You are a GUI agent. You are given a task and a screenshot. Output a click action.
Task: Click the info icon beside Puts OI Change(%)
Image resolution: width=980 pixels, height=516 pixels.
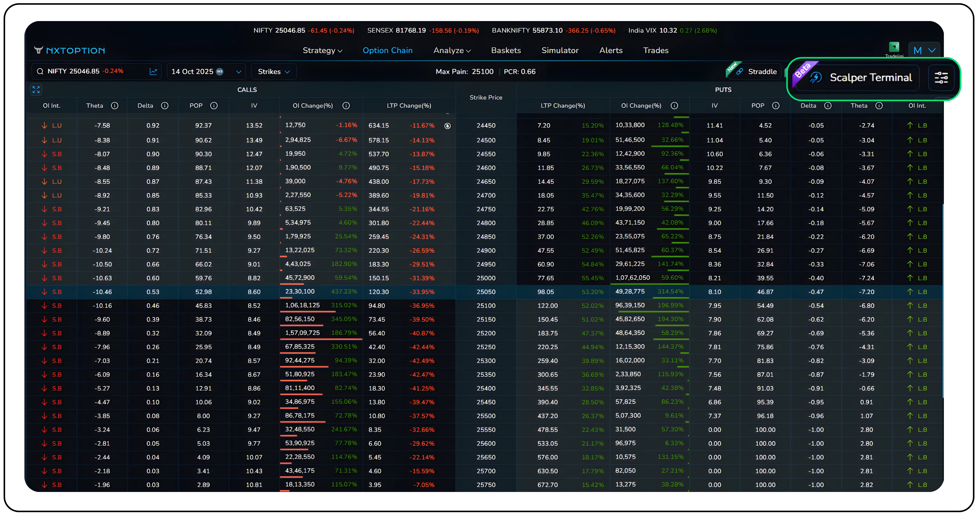click(x=674, y=106)
